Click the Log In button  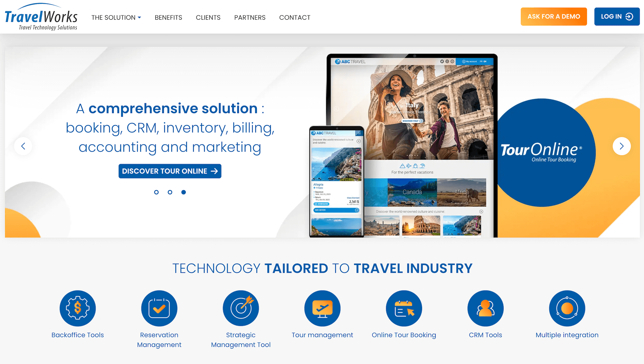pyautogui.click(x=616, y=16)
